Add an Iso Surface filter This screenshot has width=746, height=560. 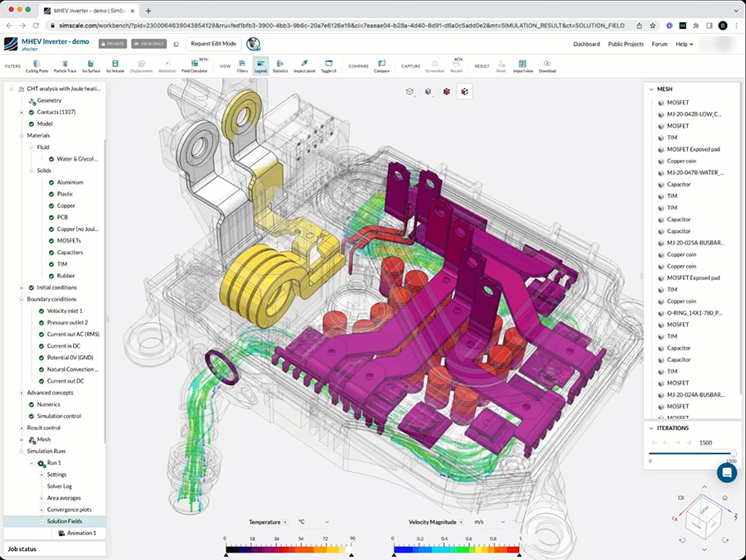[91, 66]
